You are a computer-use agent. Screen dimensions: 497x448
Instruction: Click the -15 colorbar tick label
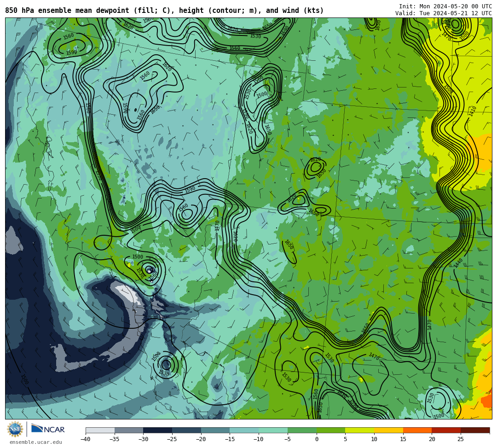(230, 439)
